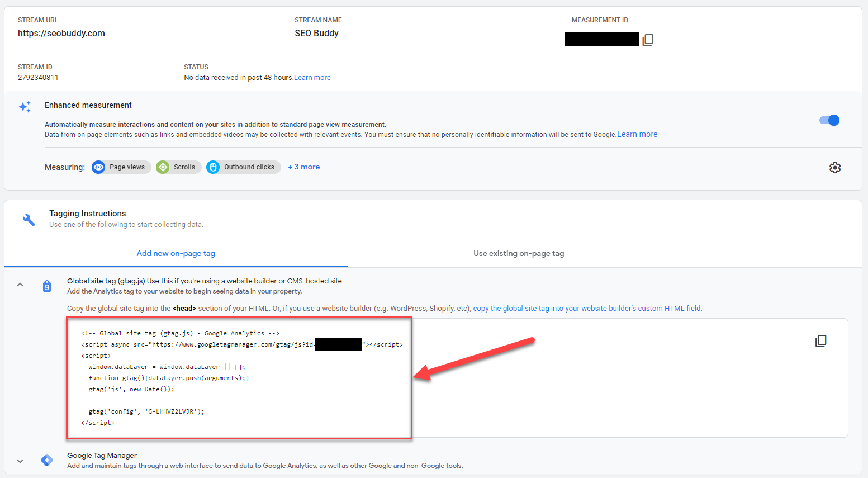
Task: Click the Enhanced measurement sparkle icon
Action: pyautogui.click(x=25, y=107)
